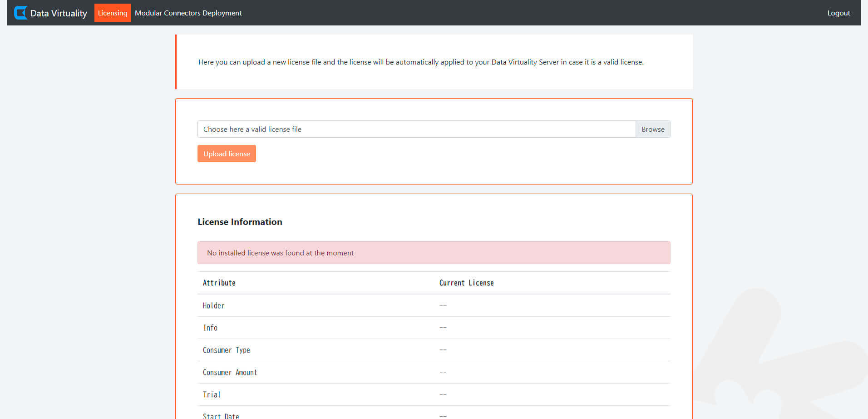
Task: Click the license file chooser field
Action: pyautogui.click(x=416, y=129)
